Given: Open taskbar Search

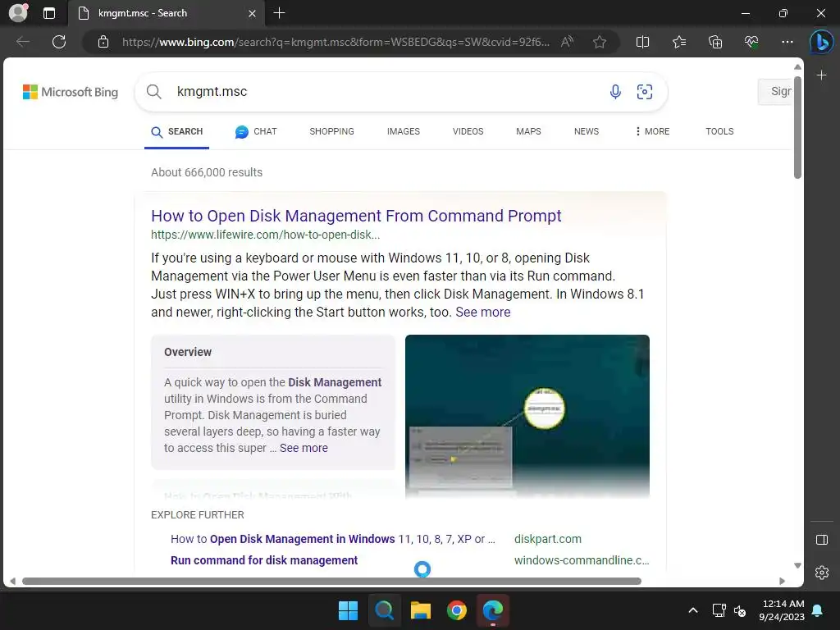Looking at the screenshot, I should coord(384,610).
